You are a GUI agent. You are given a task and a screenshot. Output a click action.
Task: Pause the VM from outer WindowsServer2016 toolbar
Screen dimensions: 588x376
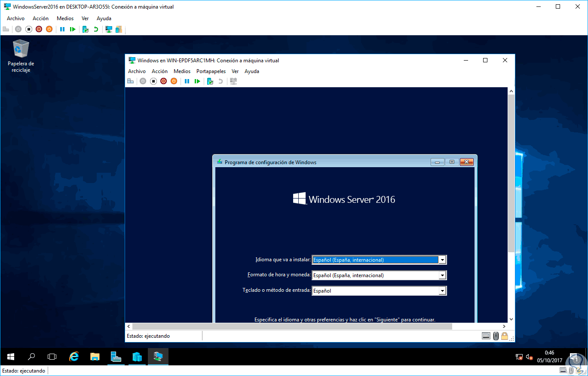pos(62,29)
